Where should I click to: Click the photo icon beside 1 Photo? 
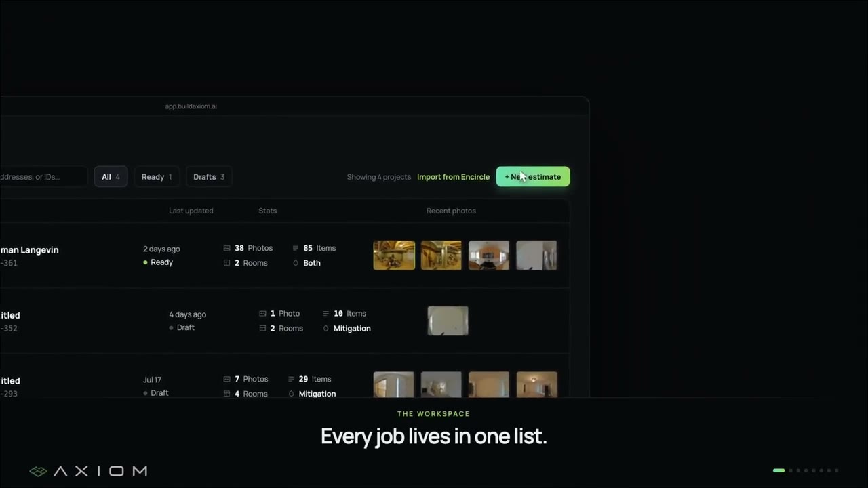point(262,314)
